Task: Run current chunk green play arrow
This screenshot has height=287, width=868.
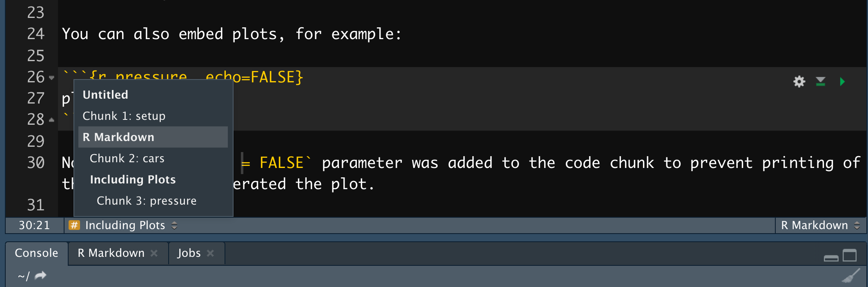Action: 842,82
